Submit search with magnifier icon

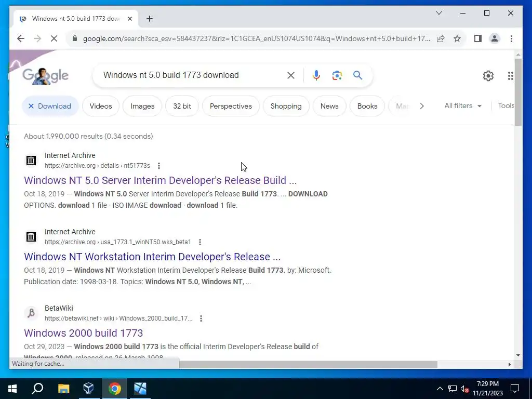tap(357, 75)
